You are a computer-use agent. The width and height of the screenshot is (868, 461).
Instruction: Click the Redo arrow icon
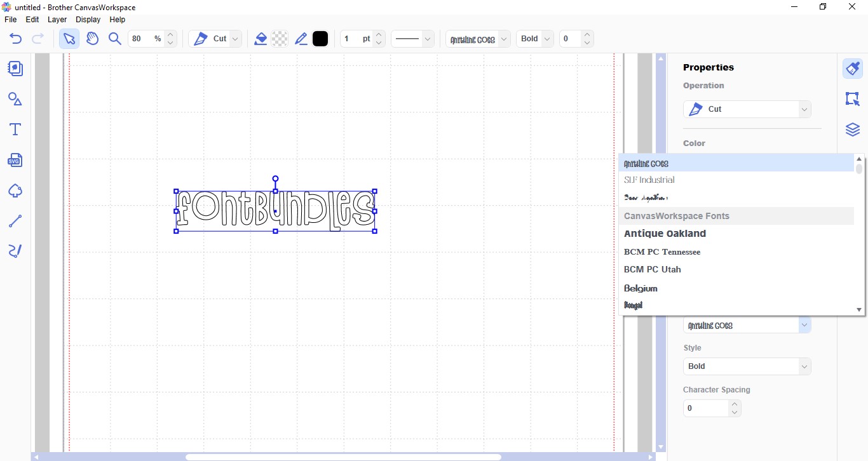pos(37,39)
